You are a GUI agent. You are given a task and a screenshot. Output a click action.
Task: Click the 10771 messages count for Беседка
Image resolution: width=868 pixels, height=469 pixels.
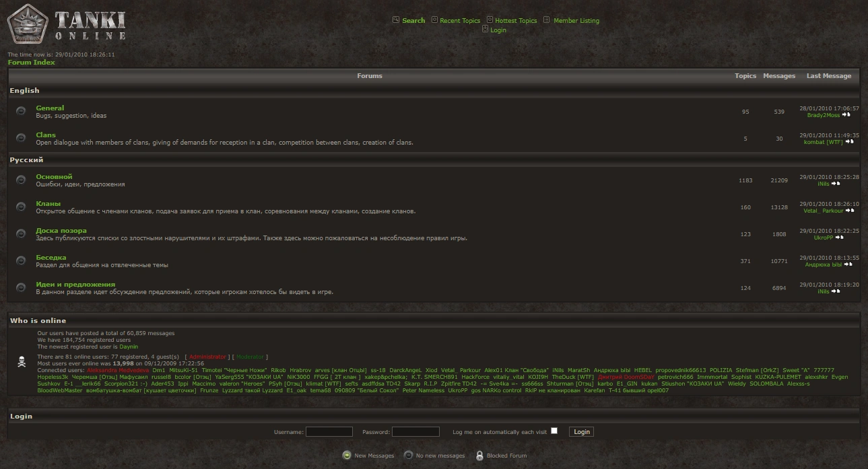[779, 261]
